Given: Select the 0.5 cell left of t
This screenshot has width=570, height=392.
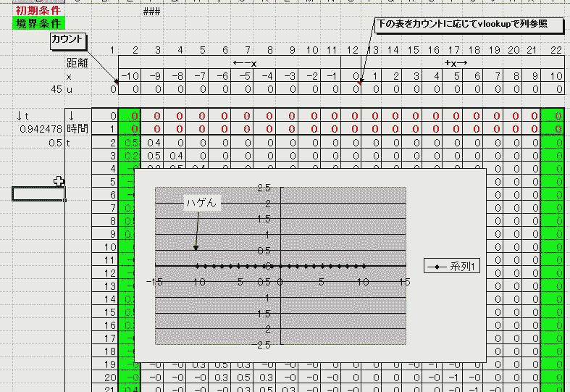Looking at the screenshot, I should pos(38,143).
